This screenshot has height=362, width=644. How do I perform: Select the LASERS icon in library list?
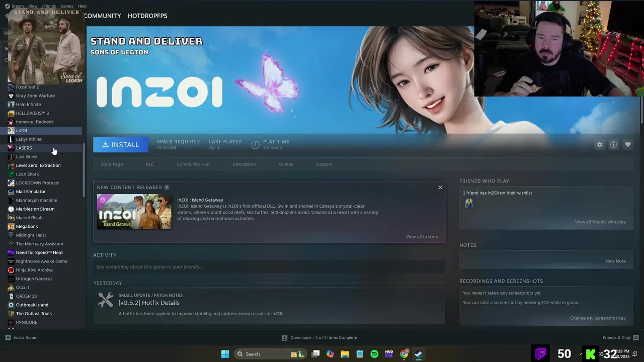point(11,148)
